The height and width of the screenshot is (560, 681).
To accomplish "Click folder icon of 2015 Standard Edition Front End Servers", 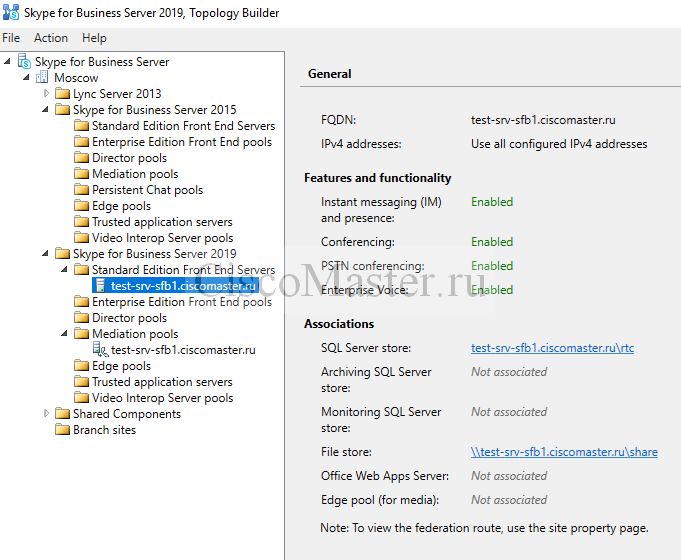I will click(x=81, y=126).
